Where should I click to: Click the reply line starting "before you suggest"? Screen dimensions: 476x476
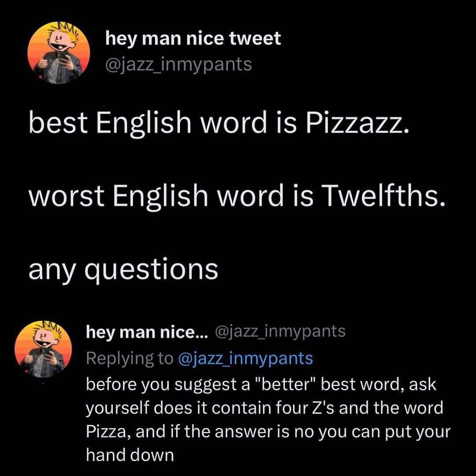tap(261, 385)
